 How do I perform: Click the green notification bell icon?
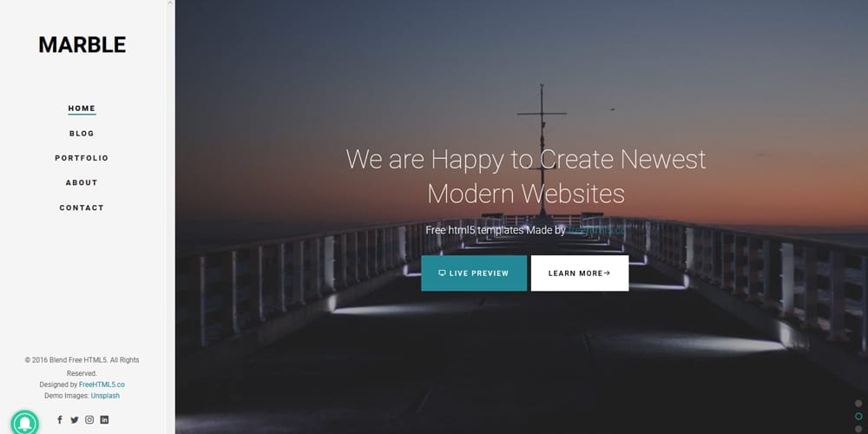[25, 424]
